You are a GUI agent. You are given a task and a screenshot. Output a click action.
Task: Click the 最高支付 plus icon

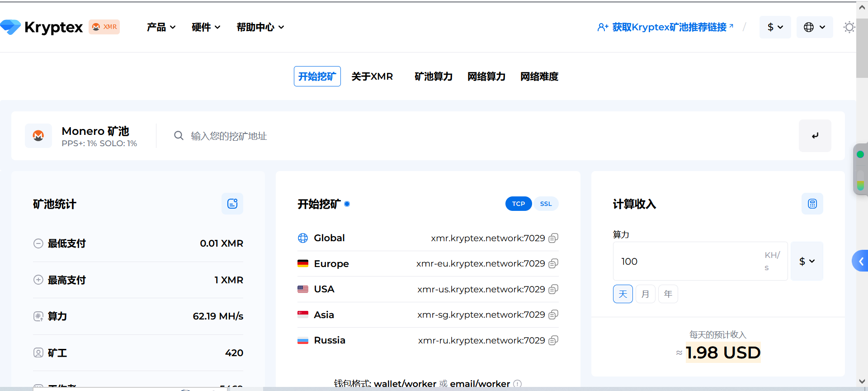click(38, 280)
